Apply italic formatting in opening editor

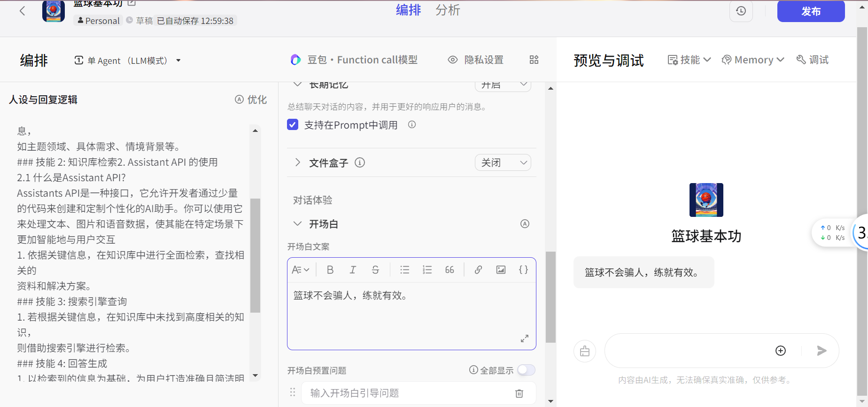[353, 270]
